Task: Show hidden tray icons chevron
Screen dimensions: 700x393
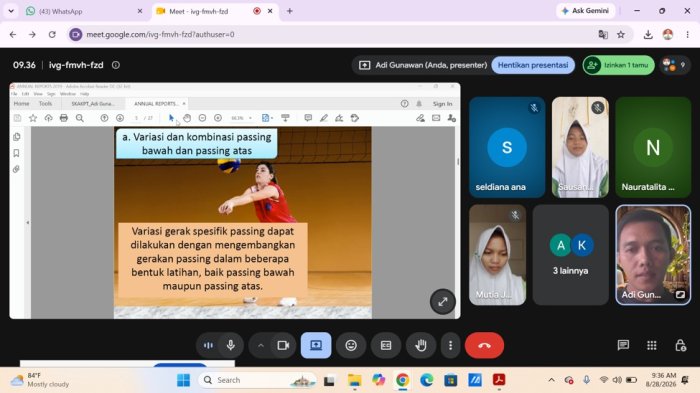Action: [552, 380]
